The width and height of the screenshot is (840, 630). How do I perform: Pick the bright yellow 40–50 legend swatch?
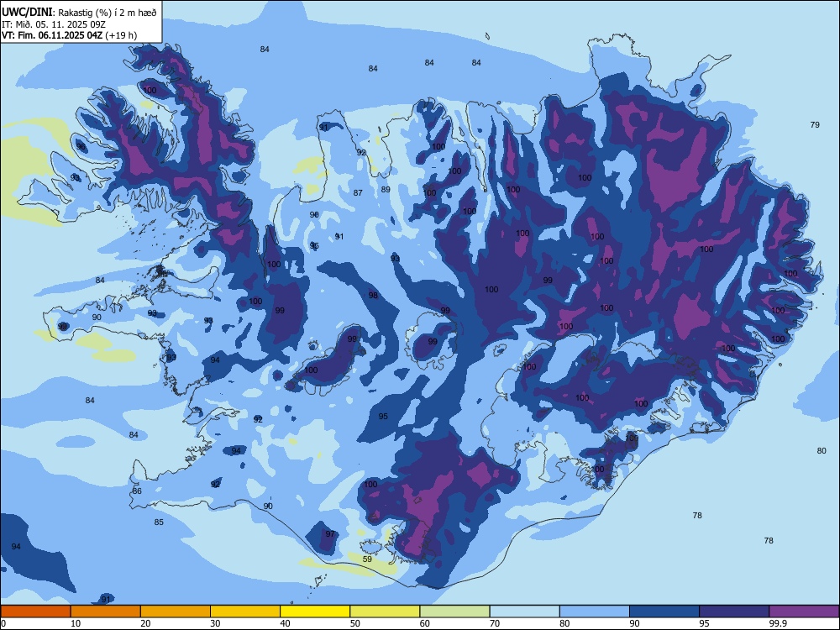point(315,612)
